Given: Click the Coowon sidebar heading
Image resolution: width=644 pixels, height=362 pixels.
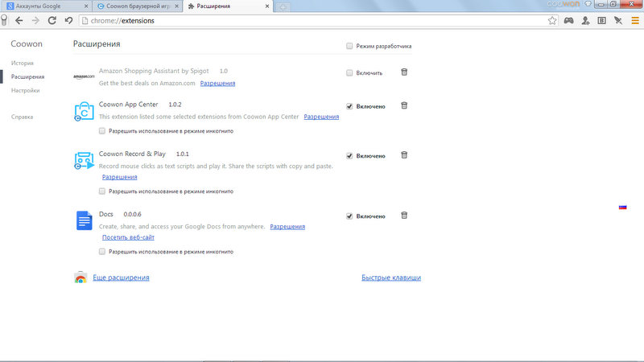Looking at the screenshot, I should [27, 44].
